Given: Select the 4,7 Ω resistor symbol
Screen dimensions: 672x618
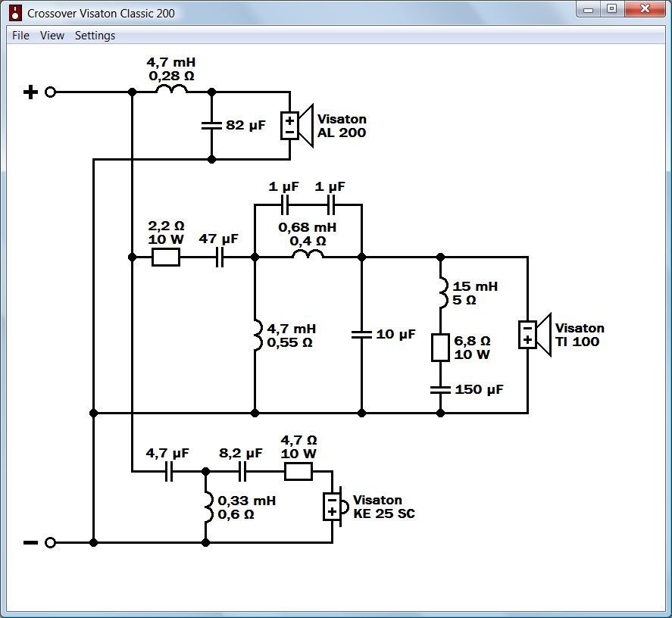Looking at the screenshot, I should click(298, 472).
